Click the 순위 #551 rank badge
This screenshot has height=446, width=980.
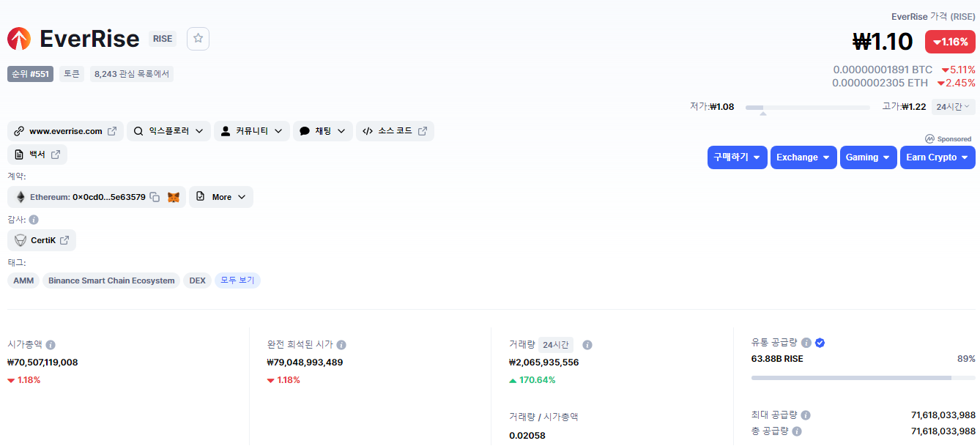pos(30,74)
